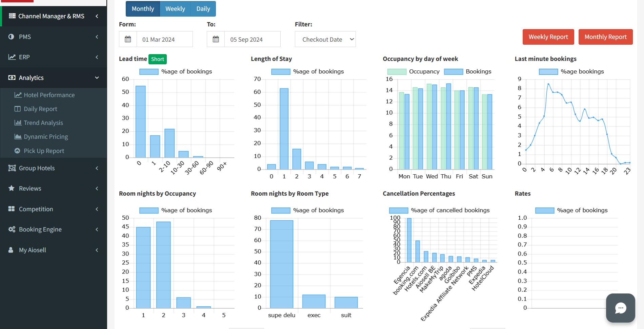Click the 2-occupancy bar in Room nights chart
The height and width of the screenshot is (329, 644).
[x=163, y=265]
